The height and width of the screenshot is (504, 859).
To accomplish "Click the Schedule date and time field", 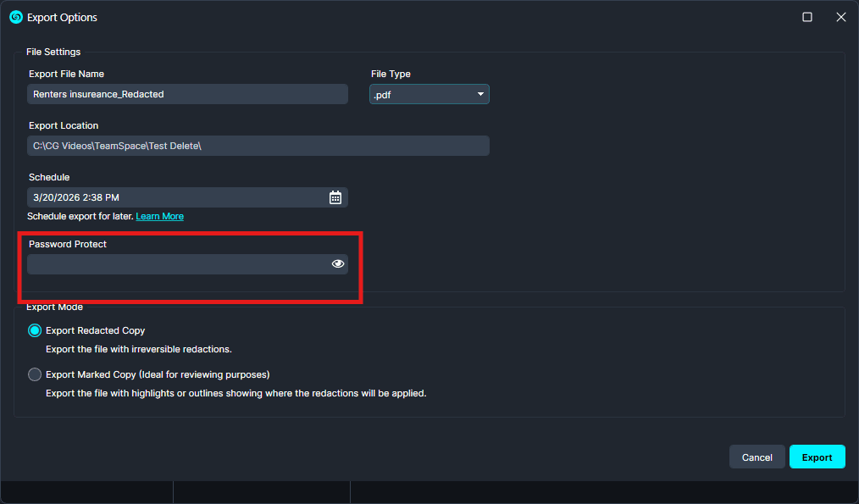I will click(174, 197).
